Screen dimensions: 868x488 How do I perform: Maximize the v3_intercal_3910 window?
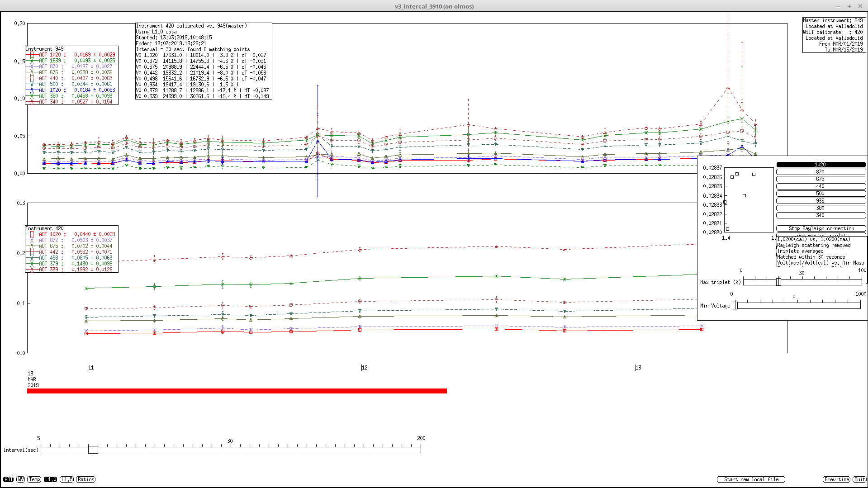(x=849, y=6)
